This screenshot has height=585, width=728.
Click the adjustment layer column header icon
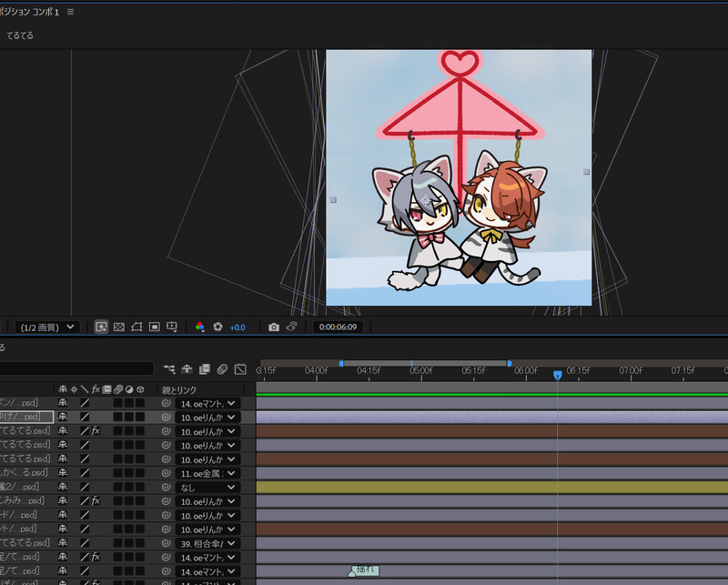(x=129, y=389)
